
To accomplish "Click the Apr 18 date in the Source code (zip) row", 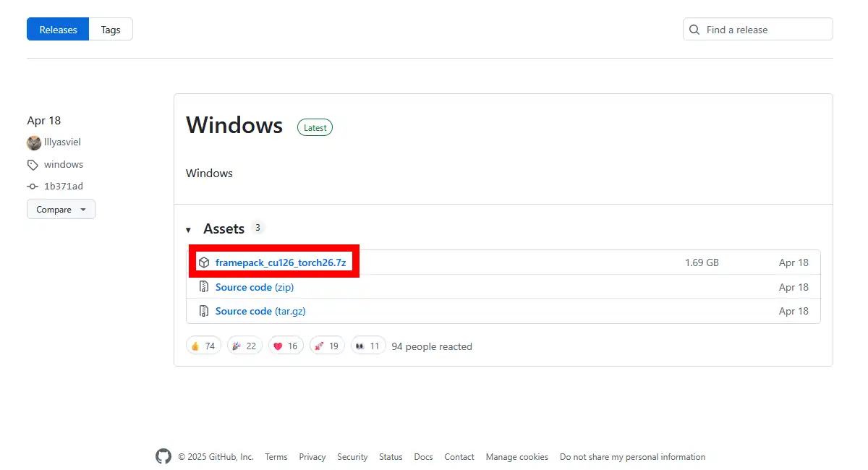I will coord(793,287).
